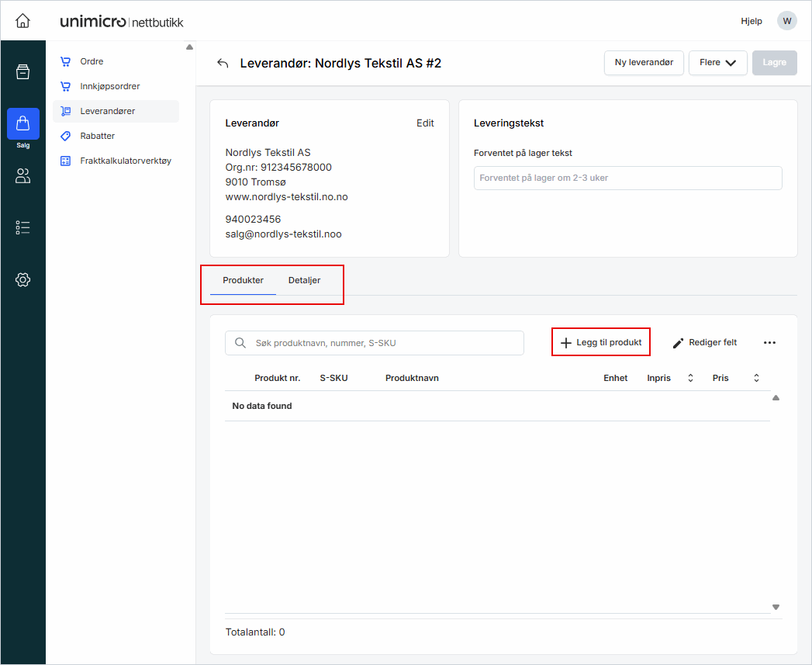The height and width of the screenshot is (665, 812).
Task: Open settings gear icon in sidebar
Action: click(x=22, y=279)
